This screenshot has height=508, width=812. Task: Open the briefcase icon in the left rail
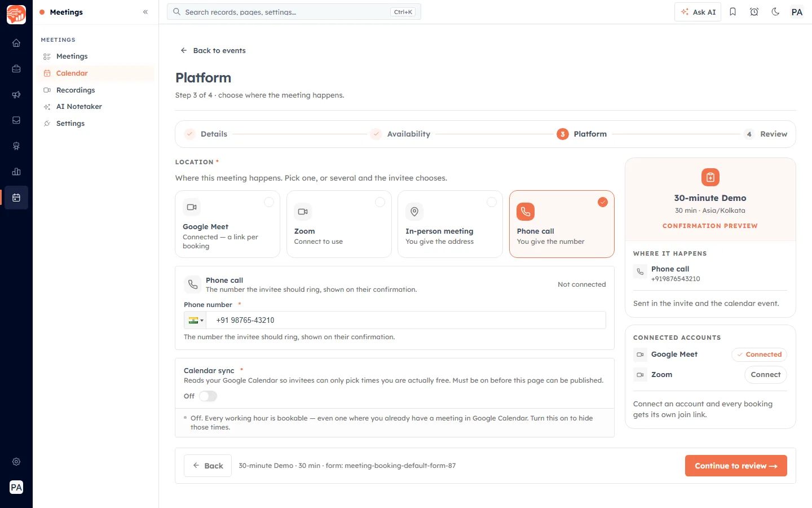click(16, 69)
